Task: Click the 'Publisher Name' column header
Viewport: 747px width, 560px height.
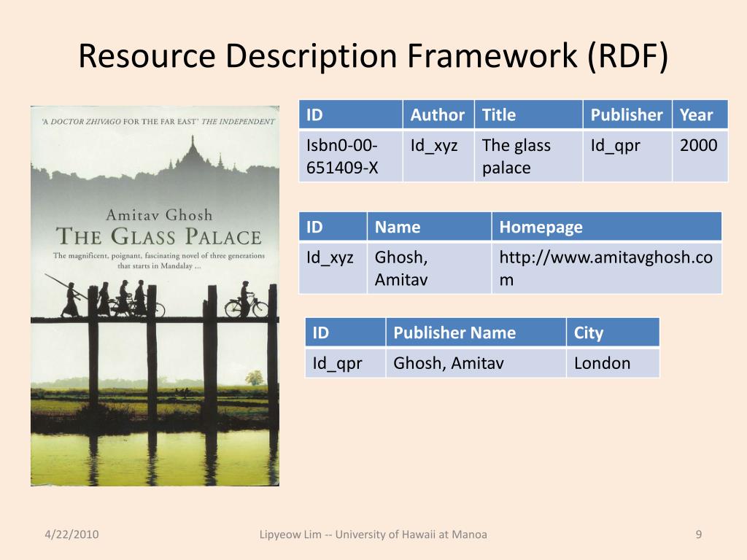Action: (x=476, y=332)
